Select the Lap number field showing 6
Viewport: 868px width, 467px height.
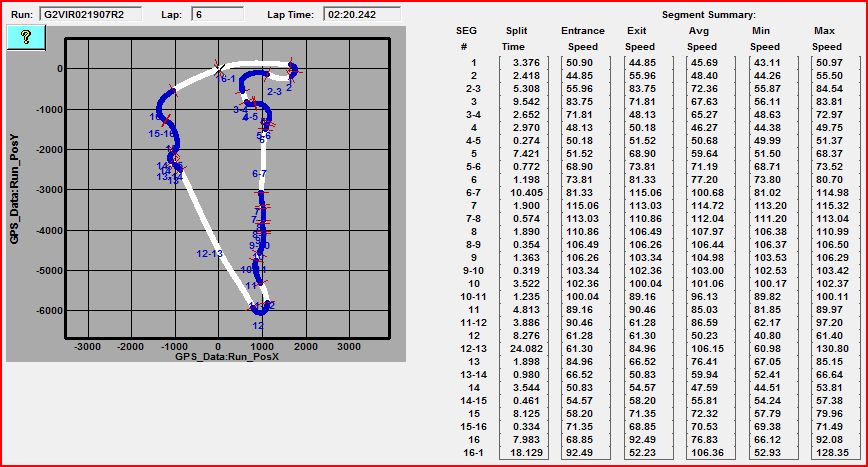pos(218,14)
